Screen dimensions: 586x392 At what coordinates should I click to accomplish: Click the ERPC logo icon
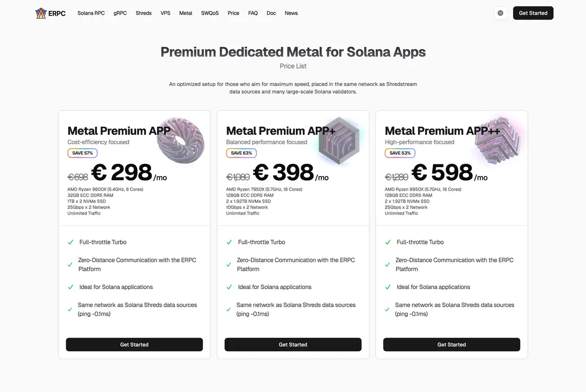coord(41,13)
